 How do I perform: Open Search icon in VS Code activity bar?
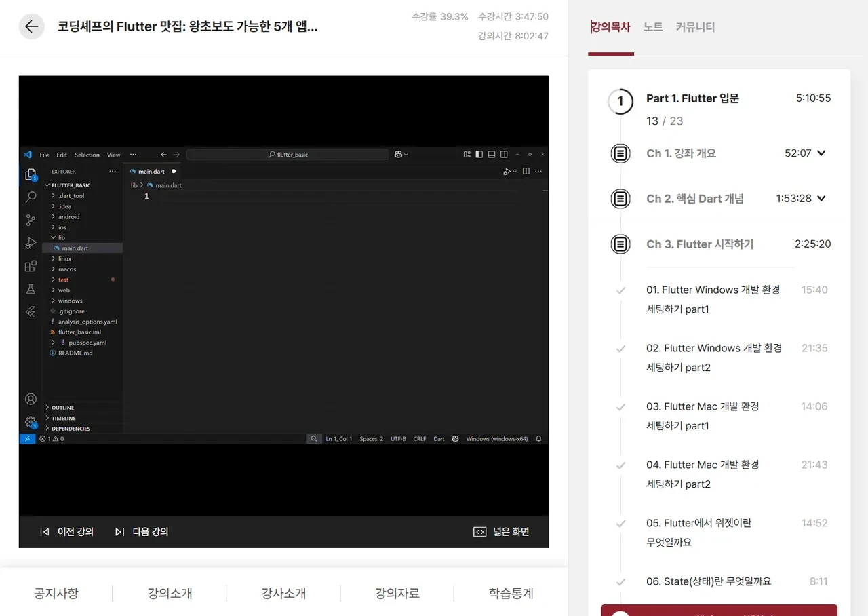31,197
